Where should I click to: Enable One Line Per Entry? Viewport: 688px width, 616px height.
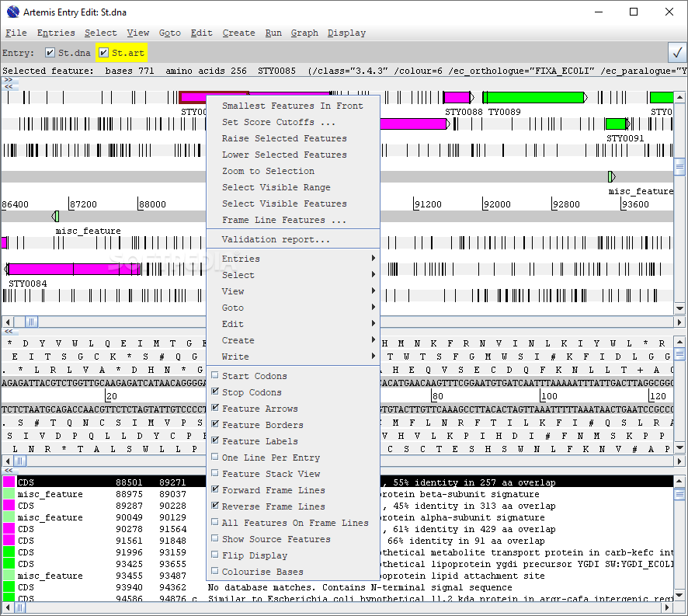pyautogui.click(x=215, y=457)
